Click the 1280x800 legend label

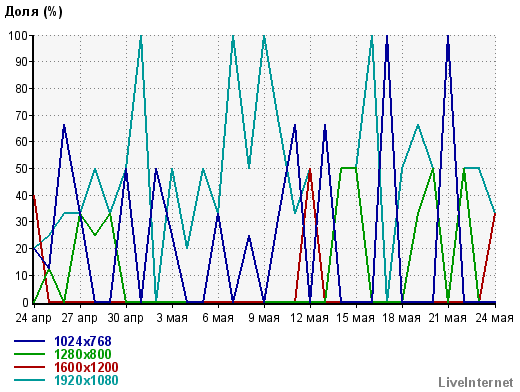coord(83,354)
